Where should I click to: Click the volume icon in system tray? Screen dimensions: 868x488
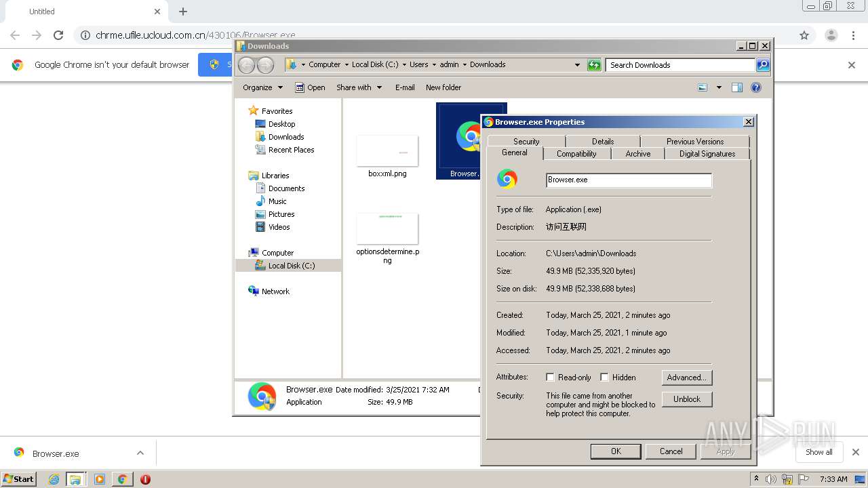(771, 479)
